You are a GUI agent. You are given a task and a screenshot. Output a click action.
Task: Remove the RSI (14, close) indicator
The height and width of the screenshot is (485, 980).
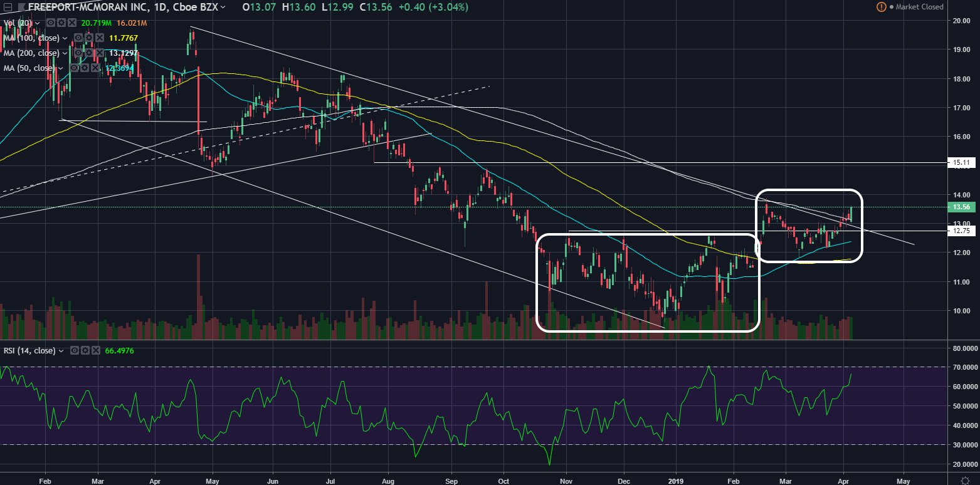click(96, 350)
